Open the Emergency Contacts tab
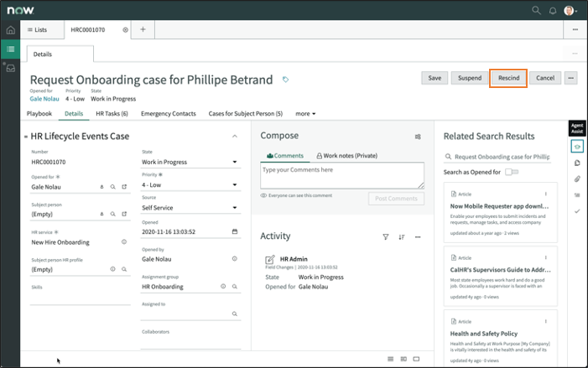The height and width of the screenshot is (368, 588). click(169, 113)
